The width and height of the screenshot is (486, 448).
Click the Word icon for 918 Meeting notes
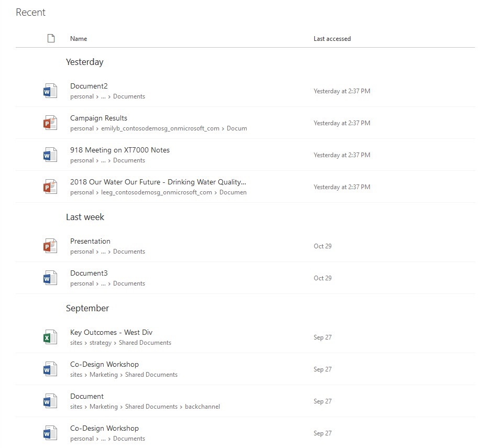[50, 155]
